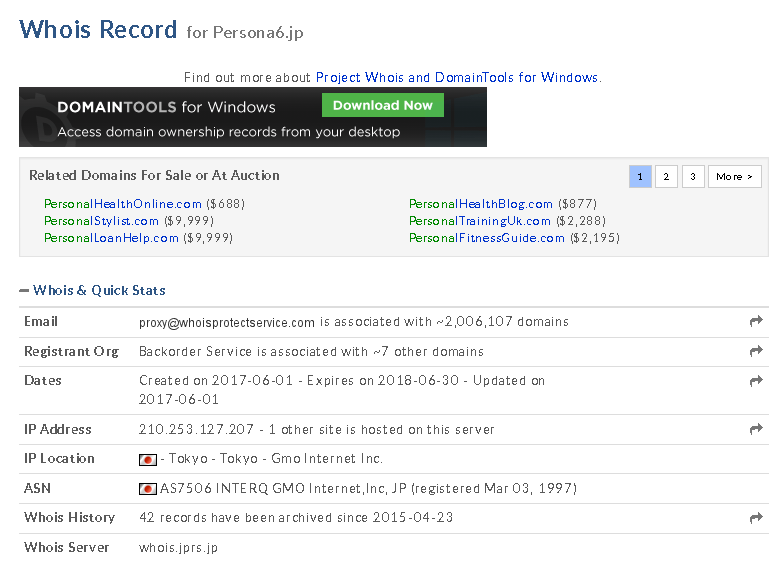Select page 1 of related domains
Screen dimensions: 781x574
pyautogui.click(x=640, y=176)
